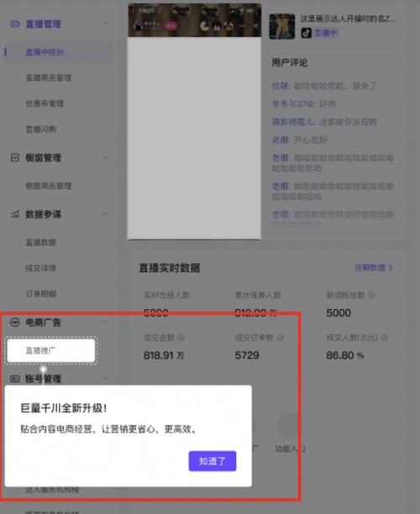Click the 直播实时数据 heading
The width and height of the screenshot is (420, 514).
tap(169, 268)
